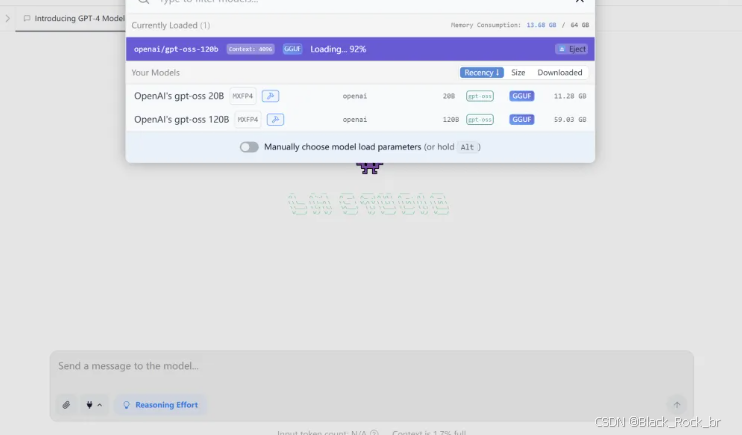Open the Introducing GPT-4 Model chat tab
The image size is (742, 435).
coord(73,18)
